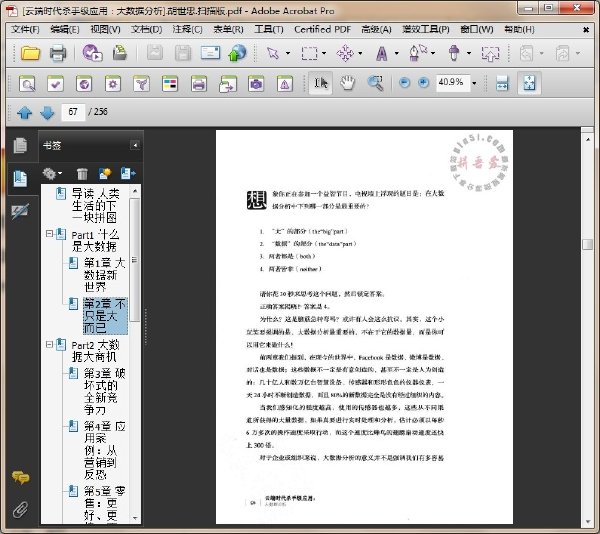Open the Bookmarks panel icon in sidebar
Screen dimensions: 600x534
point(20,179)
